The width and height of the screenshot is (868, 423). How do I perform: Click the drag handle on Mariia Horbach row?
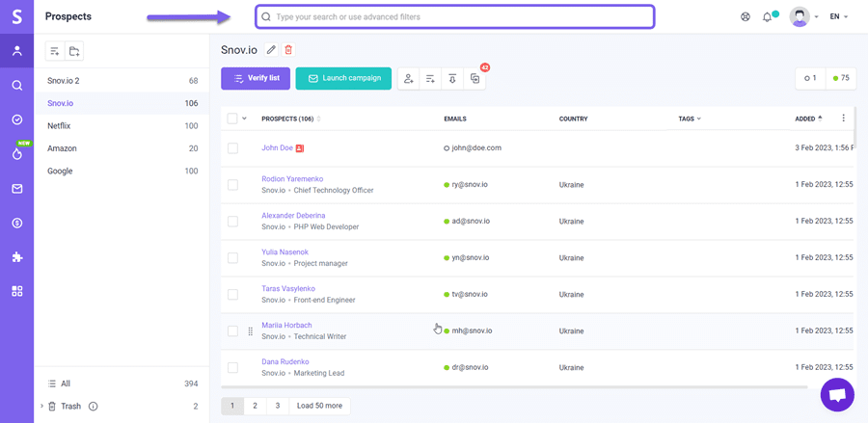(250, 330)
